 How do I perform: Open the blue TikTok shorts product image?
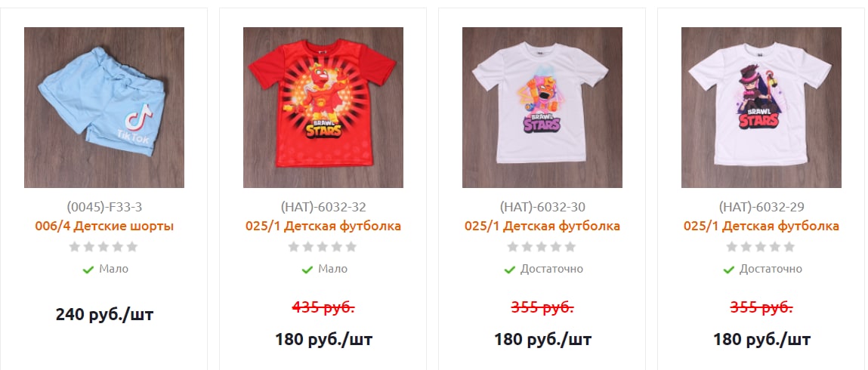(104, 107)
